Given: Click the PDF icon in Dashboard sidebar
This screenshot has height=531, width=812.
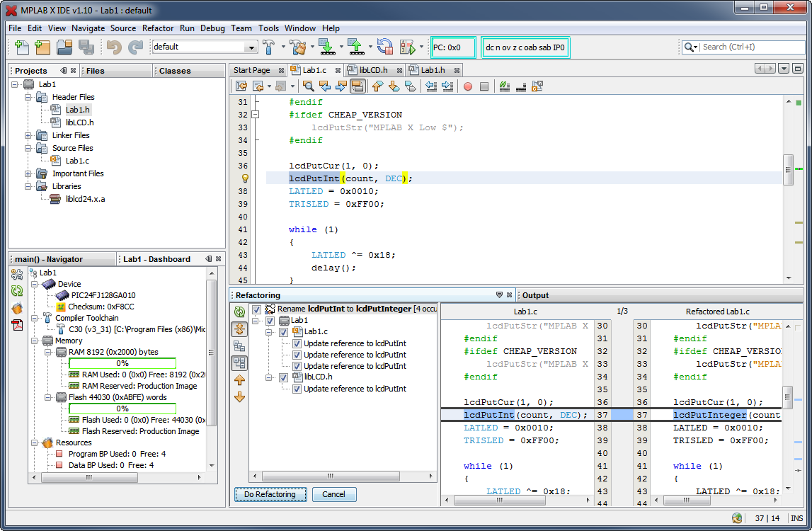Looking at the screenshot, I should [x=17, y=325].
